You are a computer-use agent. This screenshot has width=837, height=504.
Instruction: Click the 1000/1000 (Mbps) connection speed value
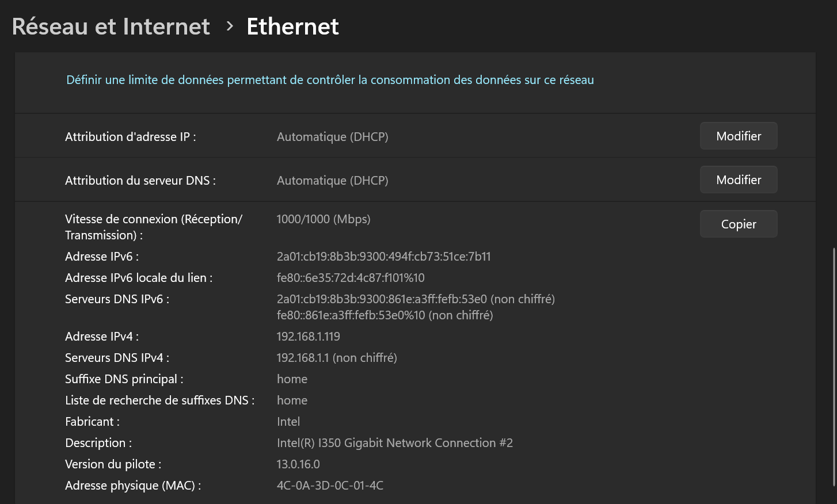(323, 219)
